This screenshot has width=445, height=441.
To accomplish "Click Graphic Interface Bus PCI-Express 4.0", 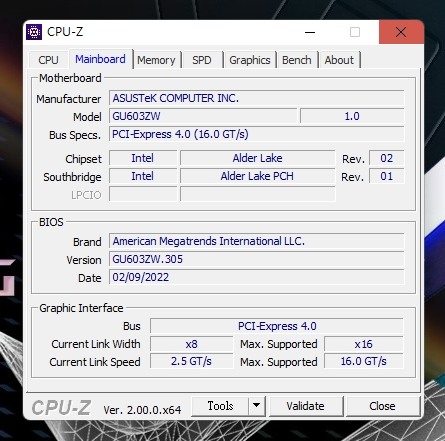I will (277, 326).
